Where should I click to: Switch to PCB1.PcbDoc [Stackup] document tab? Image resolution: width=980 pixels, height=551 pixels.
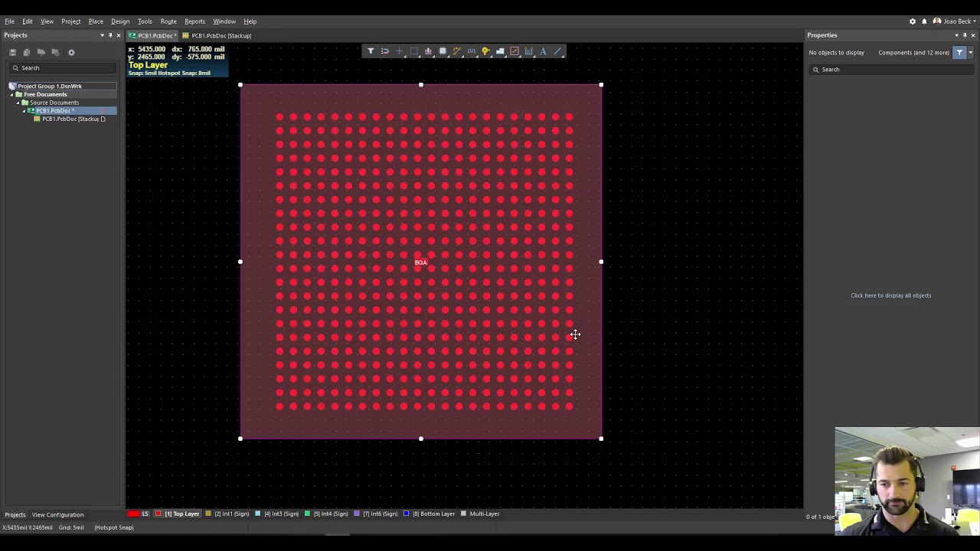(x=217, y=35)
